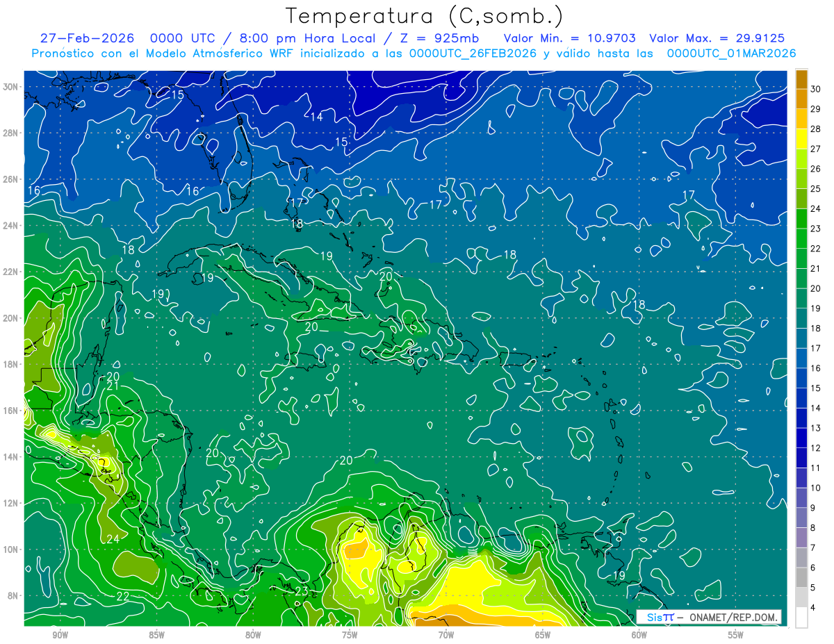Click the "Pronóstico con el Modelo Atmósferico WRF" line
The width and height of the screenshot is (834, 644).
[x=414, y=53]
